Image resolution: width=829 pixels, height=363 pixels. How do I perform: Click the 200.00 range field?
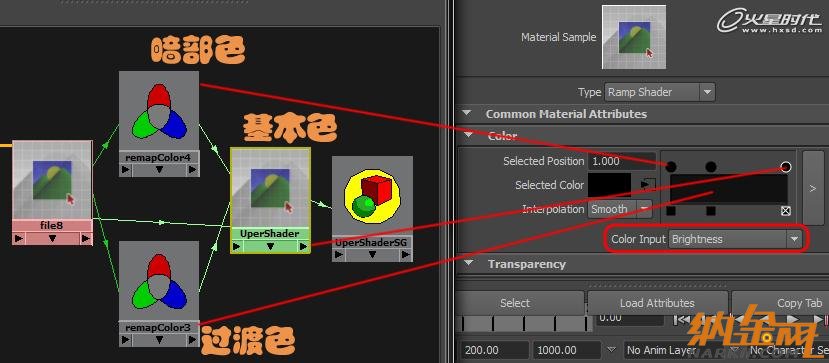(494, 350)
